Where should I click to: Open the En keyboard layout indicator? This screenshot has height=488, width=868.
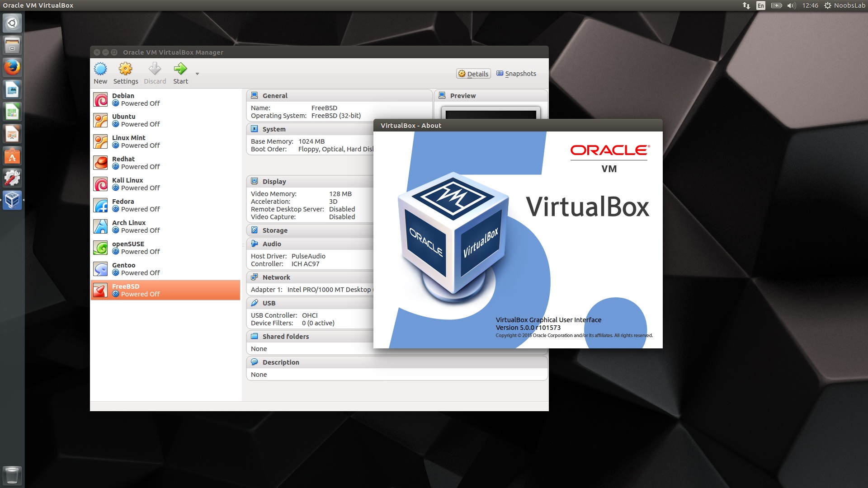point(760,5)
